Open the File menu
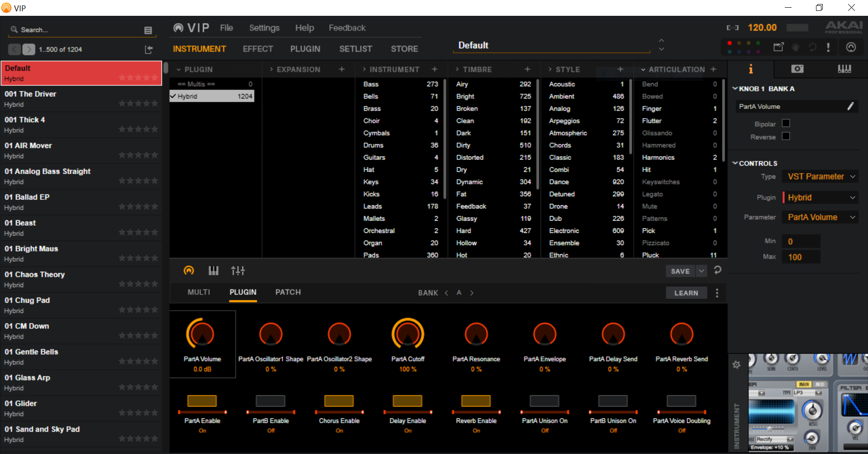This screenshot has width=868, height=454. pos(226,28)
